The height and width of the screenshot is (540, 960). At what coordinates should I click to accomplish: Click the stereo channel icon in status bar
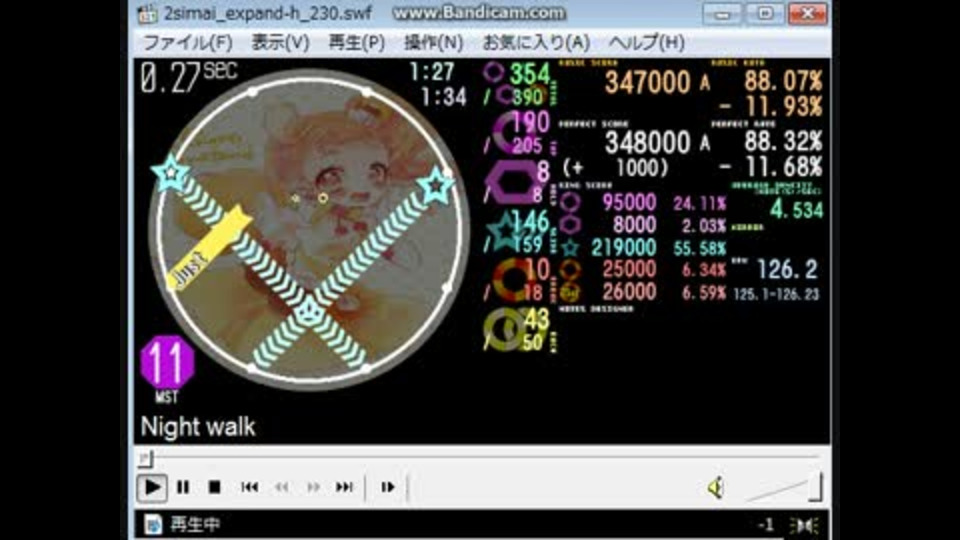tap(803, 525)
